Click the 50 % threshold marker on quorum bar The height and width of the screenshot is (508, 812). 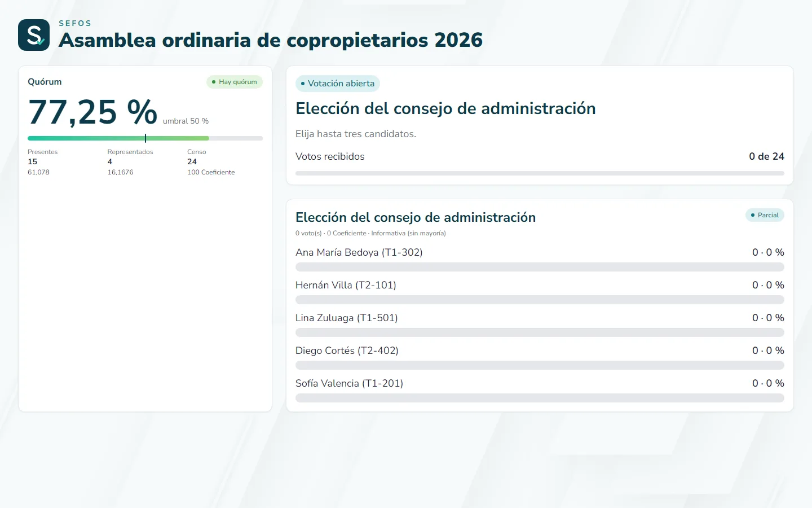point(145,138)
